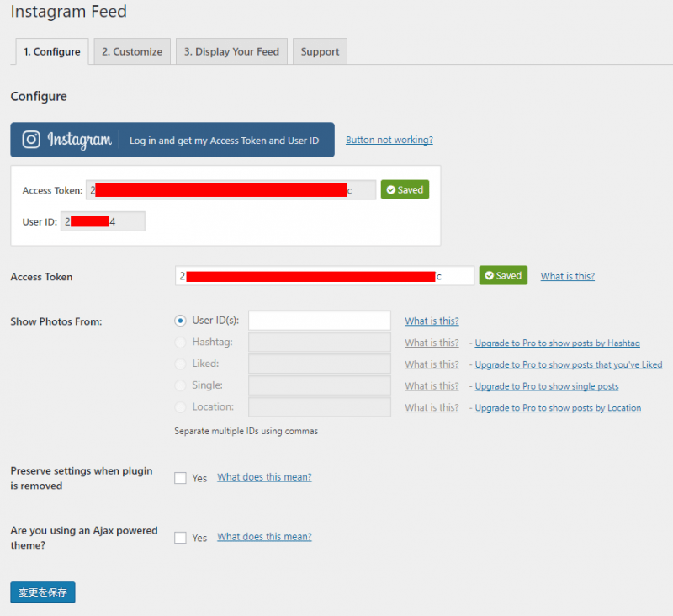Open the 1. Configure tab
673x616 pixels.
click(x=52, y=51)
